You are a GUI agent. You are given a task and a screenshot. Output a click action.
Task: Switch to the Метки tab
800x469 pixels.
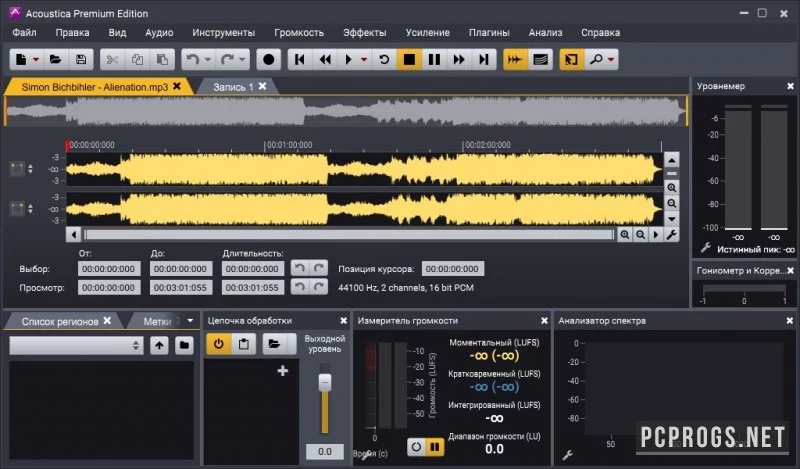coord(157,322)
